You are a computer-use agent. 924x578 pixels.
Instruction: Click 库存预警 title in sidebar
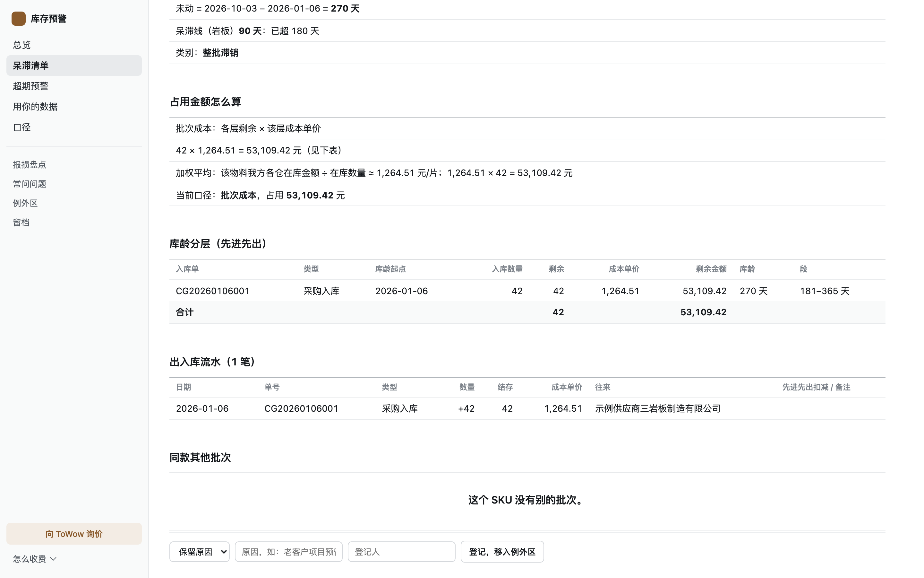48,19
